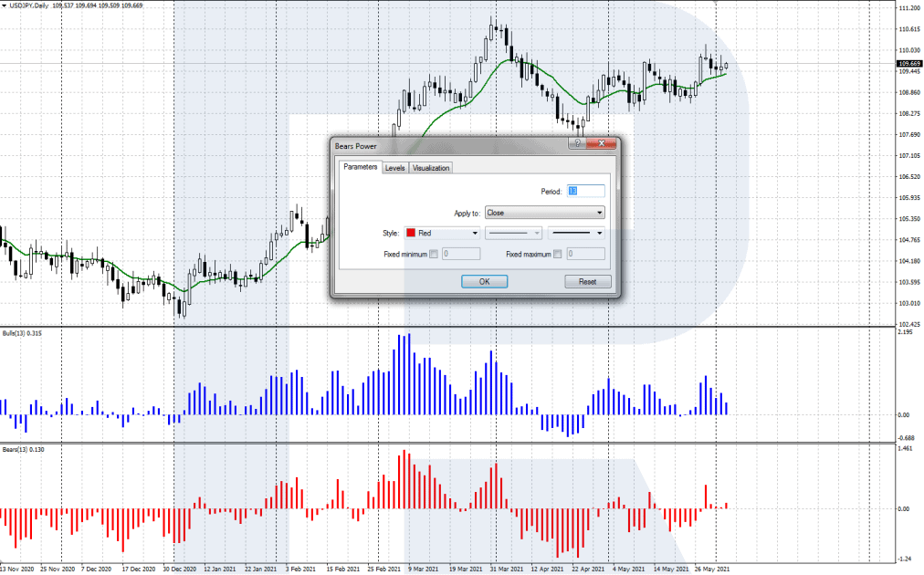
Task: Click the Period input field
Action: [585, 191]
